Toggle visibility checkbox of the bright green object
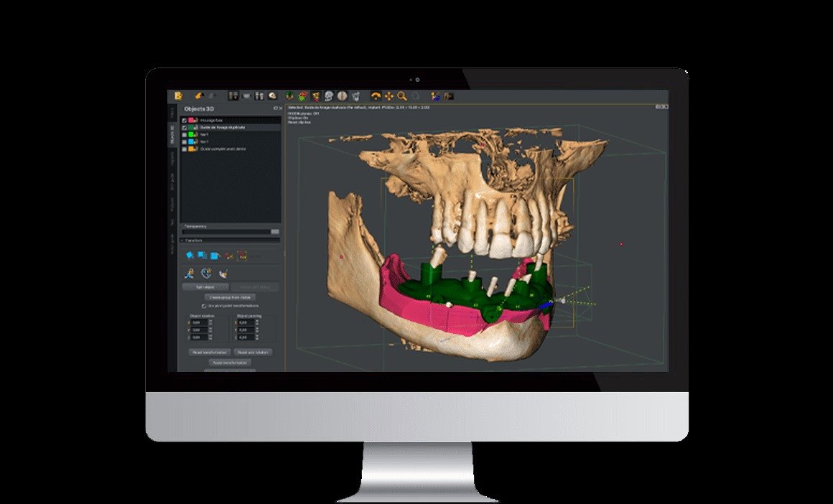This screenshot has height=504, width=833. click(x=185, y=134)
